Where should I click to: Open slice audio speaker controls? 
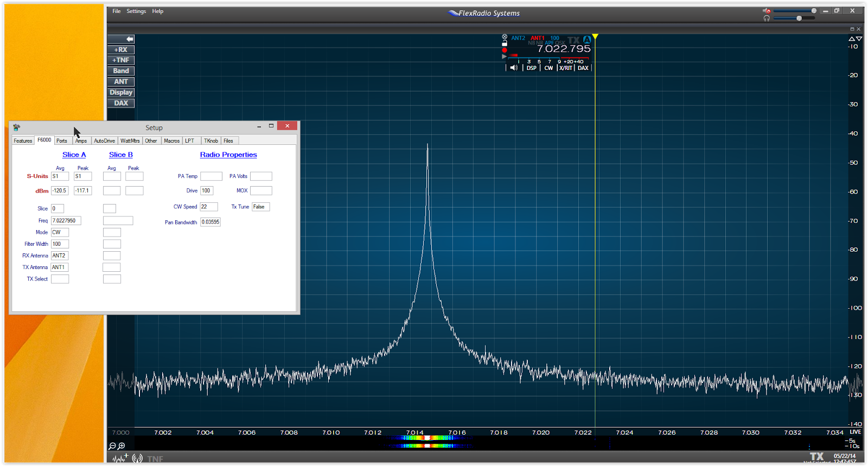[514, 68]
